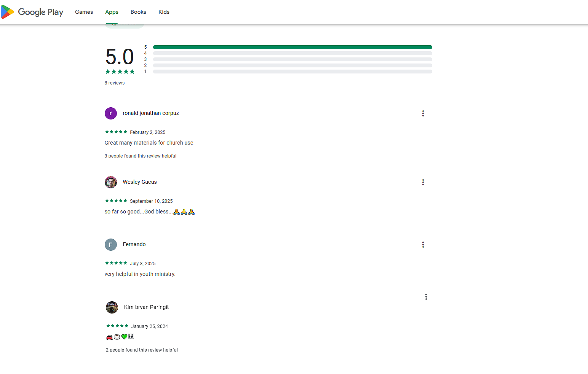Click the kebab menu on Kim bryan Paringit's review

pyautogui.click(x=426, y=297)
